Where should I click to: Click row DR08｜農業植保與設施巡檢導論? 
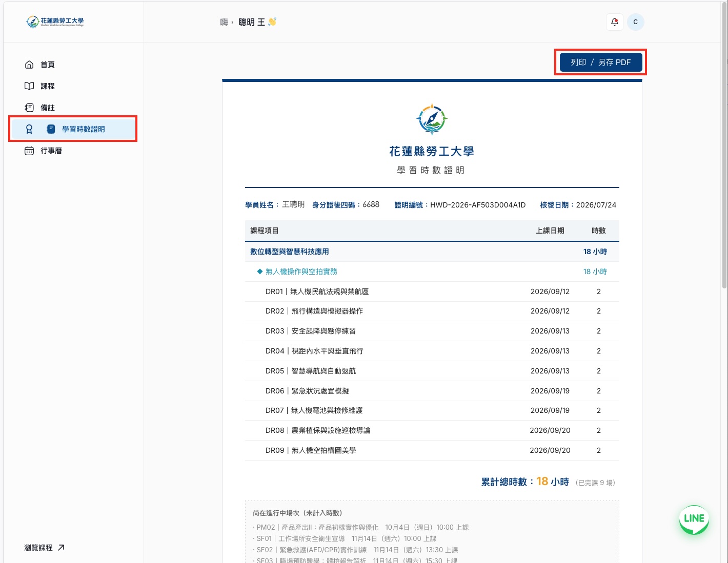(432, 430)
